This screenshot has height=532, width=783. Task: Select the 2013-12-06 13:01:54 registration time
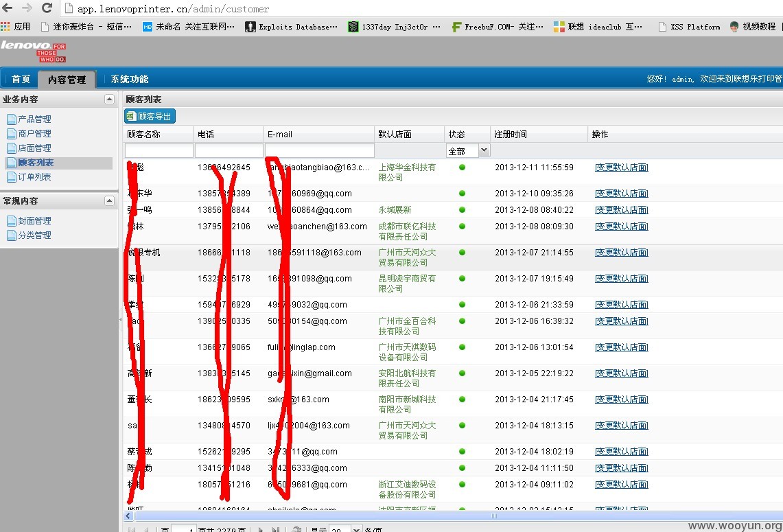[534, 347]
